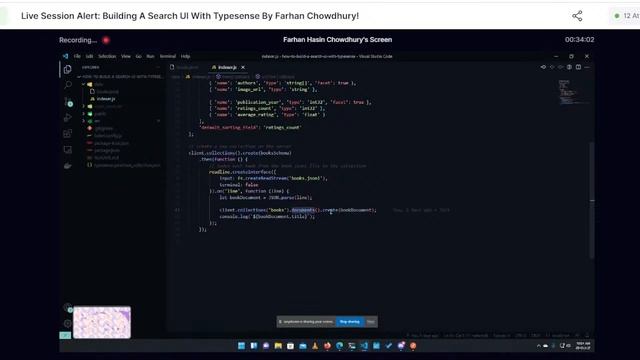Open File Explorer from the taskbar
Screen dimensions: 640x360
[x=278, y=346]
